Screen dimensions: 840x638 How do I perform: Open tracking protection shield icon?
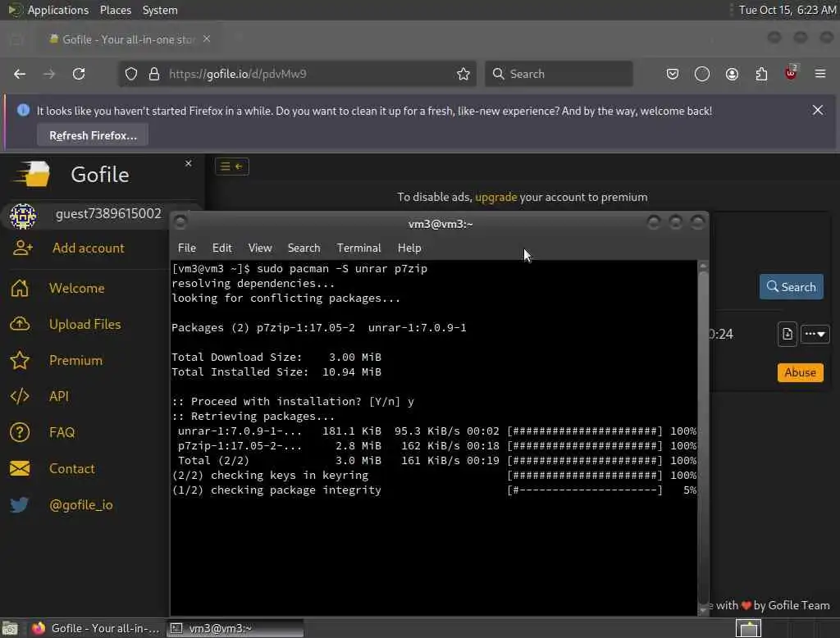click(x=131, y=74)
